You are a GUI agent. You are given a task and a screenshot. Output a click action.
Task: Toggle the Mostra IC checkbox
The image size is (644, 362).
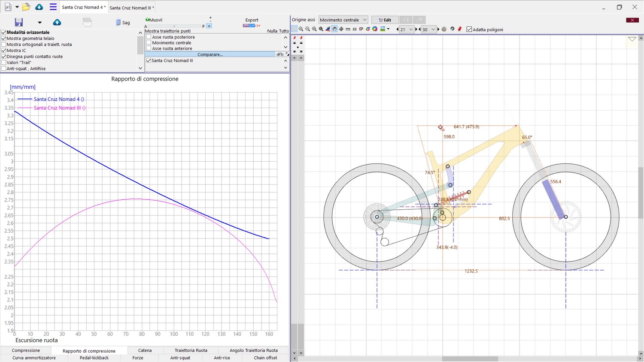(x=4, y=50)
